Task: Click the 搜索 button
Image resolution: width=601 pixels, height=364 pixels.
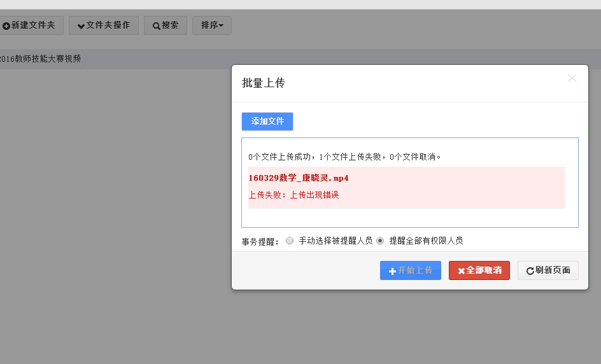Action: tap(165, 25)
